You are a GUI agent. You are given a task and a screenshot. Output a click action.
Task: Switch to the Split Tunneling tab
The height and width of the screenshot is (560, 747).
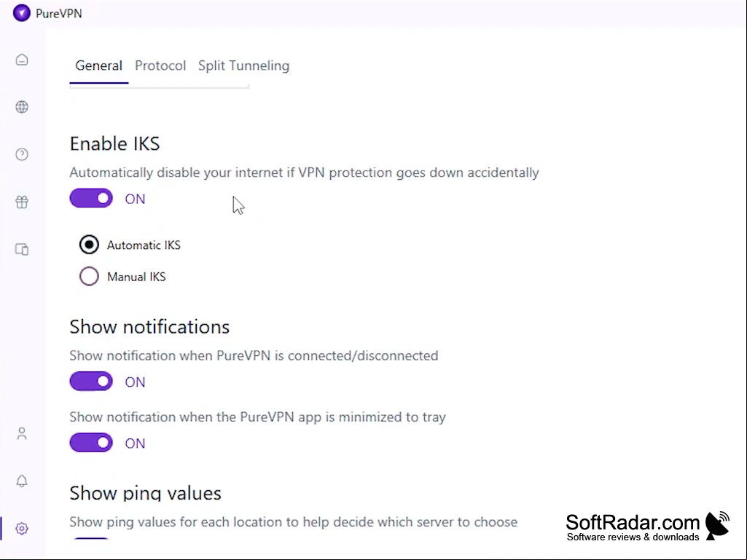(243, 66)
